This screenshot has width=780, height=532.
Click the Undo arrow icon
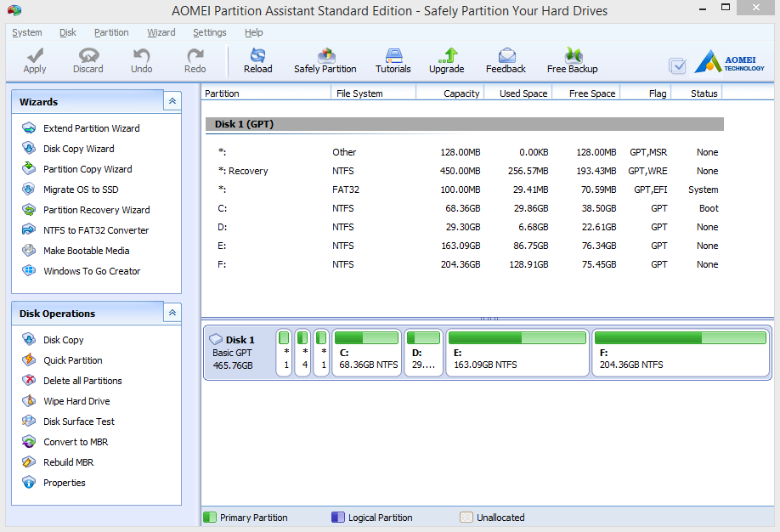pos(142,54)
